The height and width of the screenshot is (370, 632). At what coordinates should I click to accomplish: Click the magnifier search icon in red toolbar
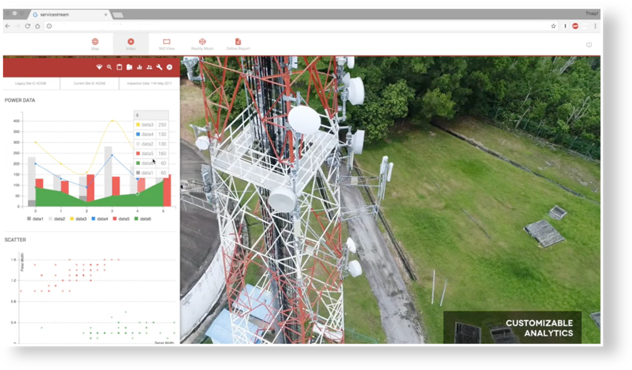(x=109, y=67)
